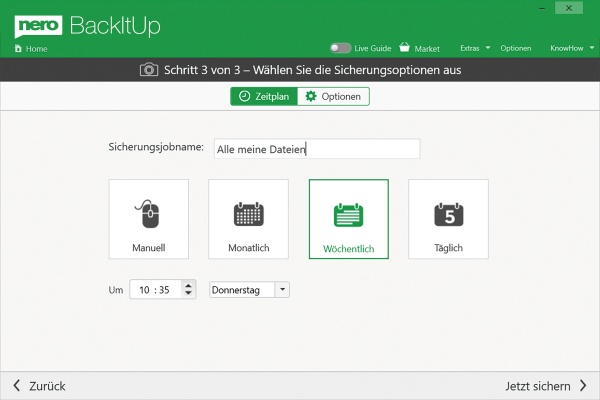Click the Market label

(x=427, y=49)
